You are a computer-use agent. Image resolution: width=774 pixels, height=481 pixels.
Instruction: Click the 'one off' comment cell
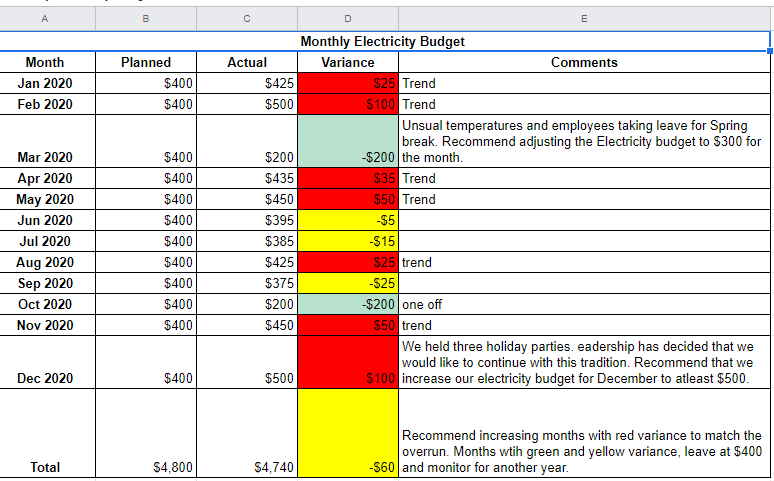tap(584, 304)
